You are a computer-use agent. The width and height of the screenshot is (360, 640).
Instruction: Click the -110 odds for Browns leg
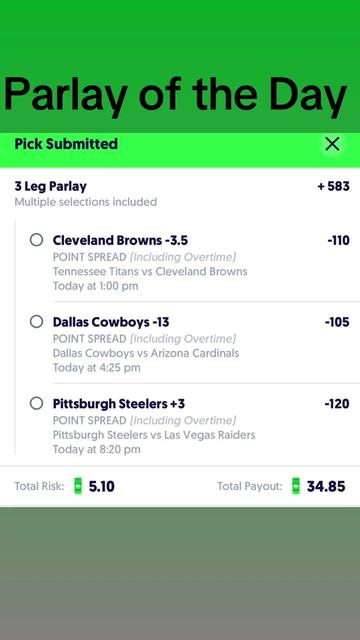coord(338,240)
